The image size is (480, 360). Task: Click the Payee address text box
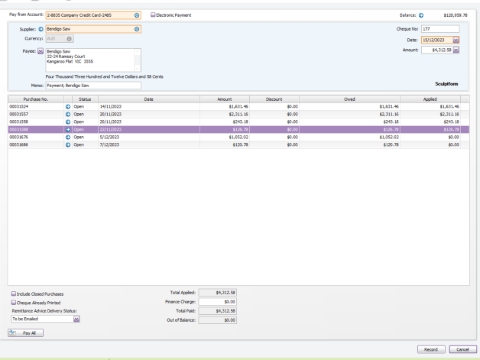point(93,60)
